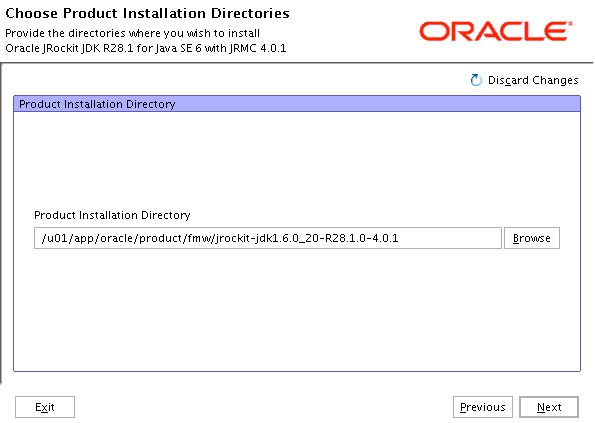Click the 'Provide the directories where you wish' line
Screen dimensions: 595x423
(132, 33)
